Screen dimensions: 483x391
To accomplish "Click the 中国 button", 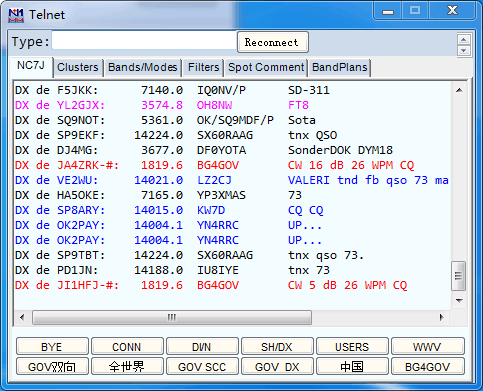I will (352, 367).
